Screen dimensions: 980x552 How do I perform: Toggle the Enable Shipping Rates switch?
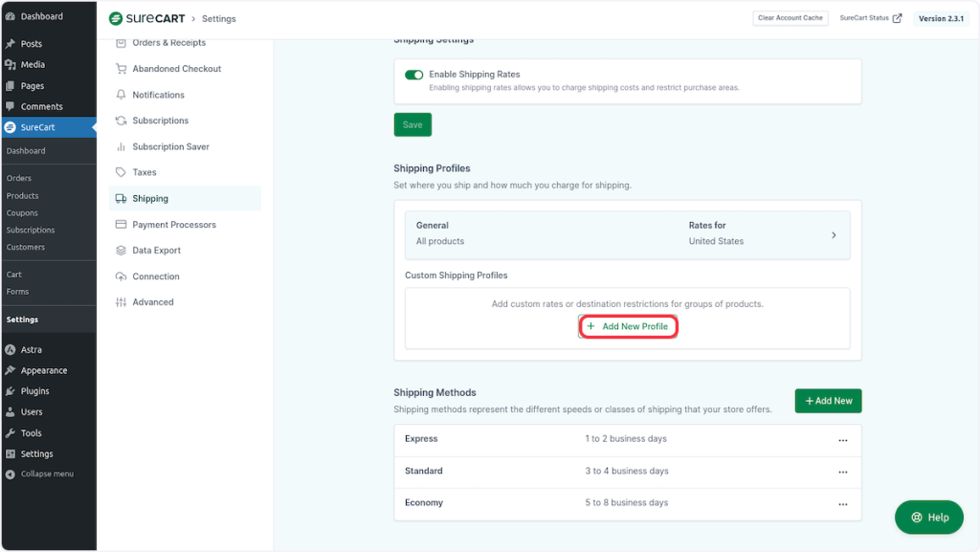(413, 75)
